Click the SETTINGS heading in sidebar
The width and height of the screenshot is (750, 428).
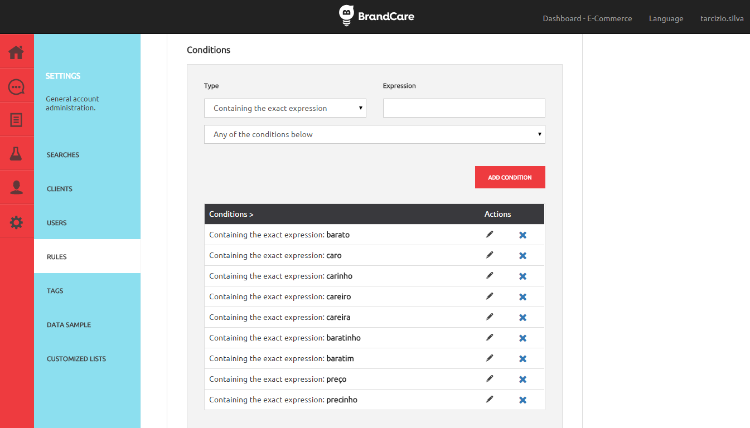pos(63,76)
